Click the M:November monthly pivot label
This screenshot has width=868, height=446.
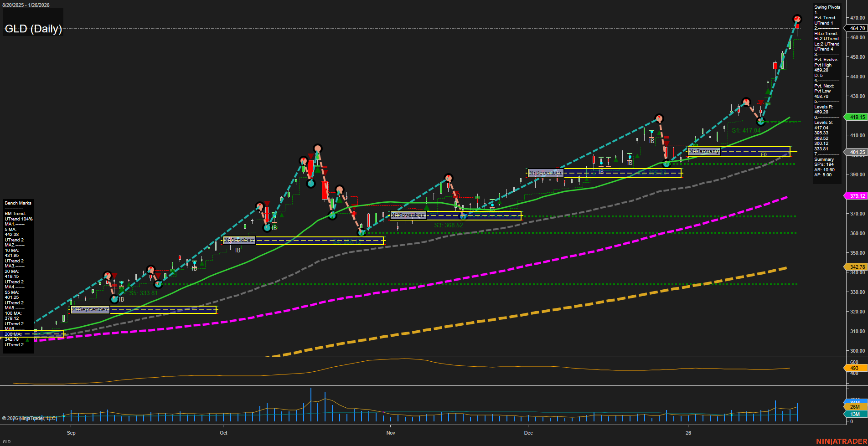(x=408, y=215)
